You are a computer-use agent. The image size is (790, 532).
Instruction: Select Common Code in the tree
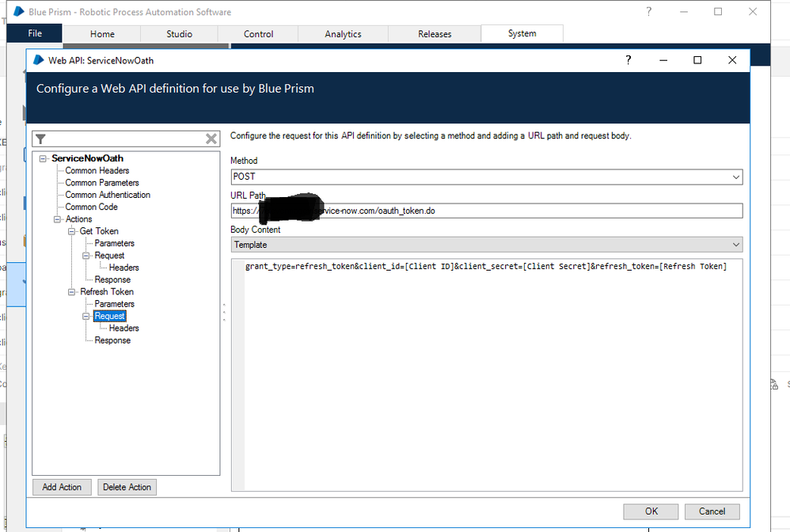click(91, 207)
